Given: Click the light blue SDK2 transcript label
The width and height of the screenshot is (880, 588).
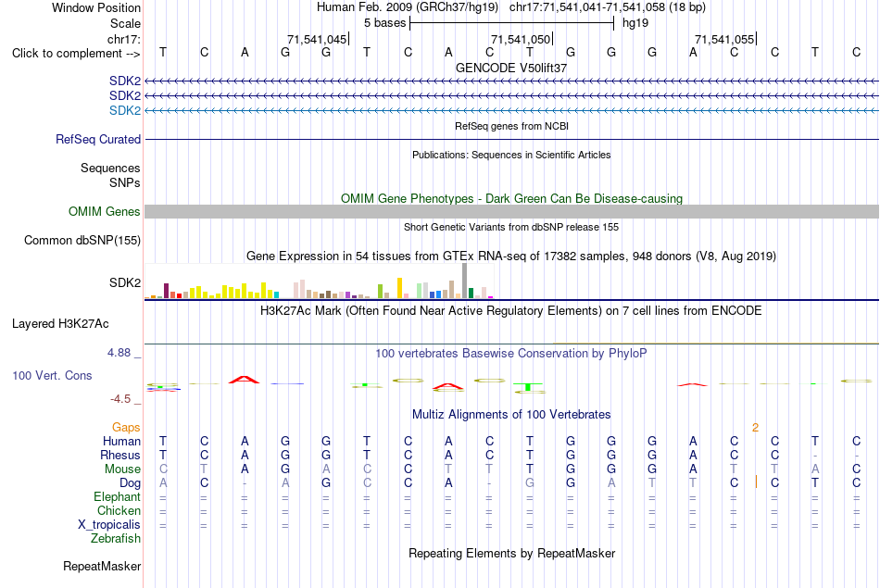Looking at the screenshot, I should 125,110.
